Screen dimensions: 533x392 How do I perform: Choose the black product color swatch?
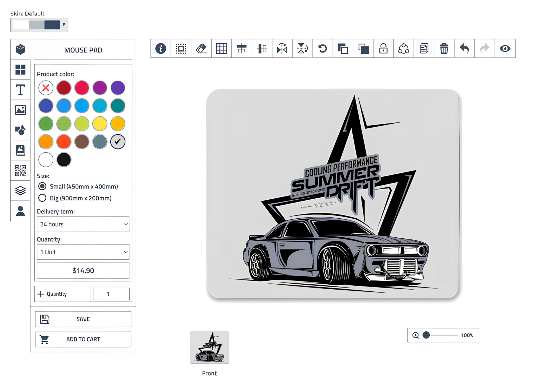[64, 160]
